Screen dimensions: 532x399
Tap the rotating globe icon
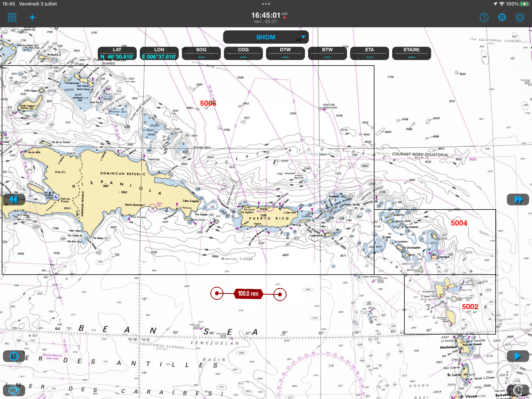[x=14, y=390]
